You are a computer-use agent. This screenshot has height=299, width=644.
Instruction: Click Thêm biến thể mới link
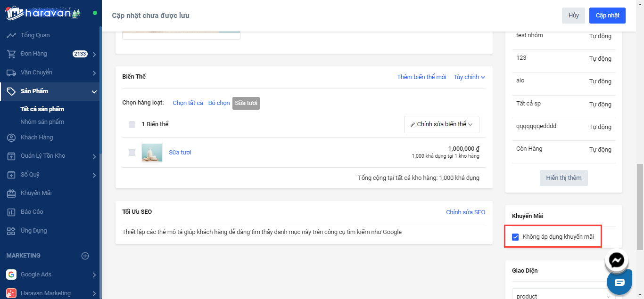tap(421, 77)
